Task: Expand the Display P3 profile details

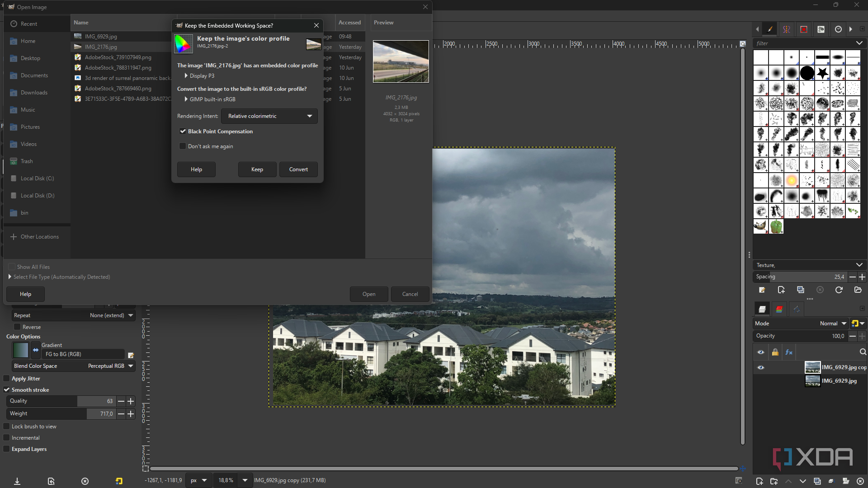Action: coord(186,76)
